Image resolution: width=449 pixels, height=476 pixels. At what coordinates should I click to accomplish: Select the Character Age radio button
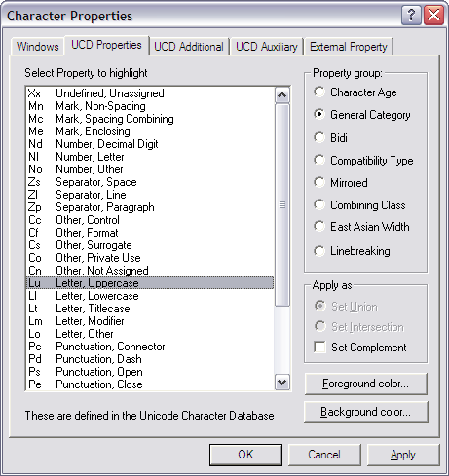[x=355, y=92]
